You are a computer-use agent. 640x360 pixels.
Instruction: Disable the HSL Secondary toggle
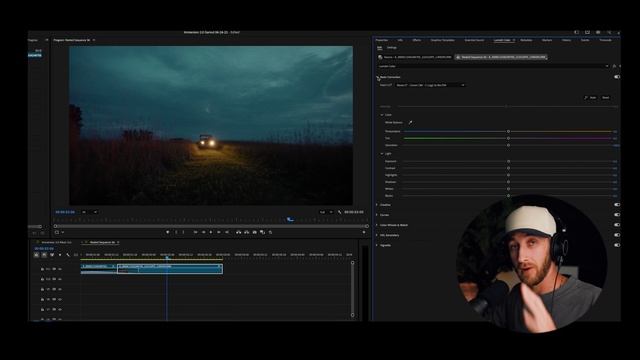617,235
